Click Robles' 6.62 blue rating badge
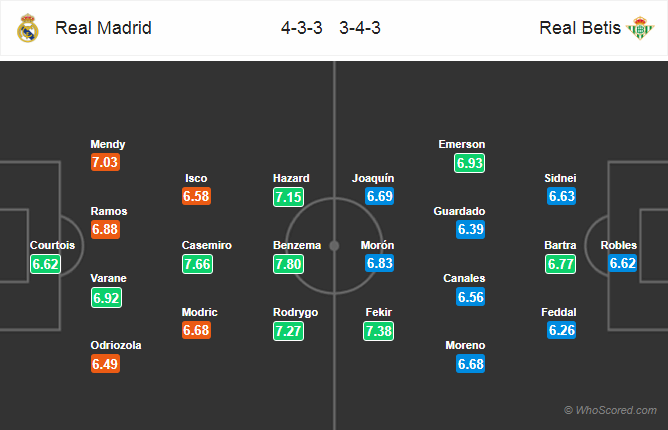668x430 pixels. (x=622, y=263)
